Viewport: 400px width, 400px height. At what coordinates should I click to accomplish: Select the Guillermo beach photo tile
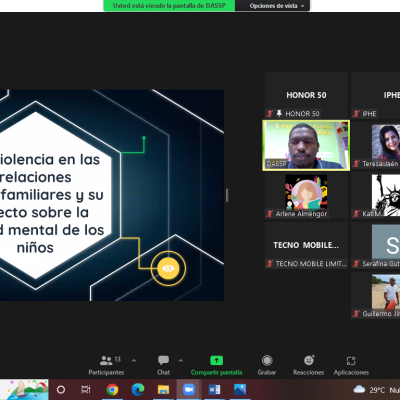[376, 295]
